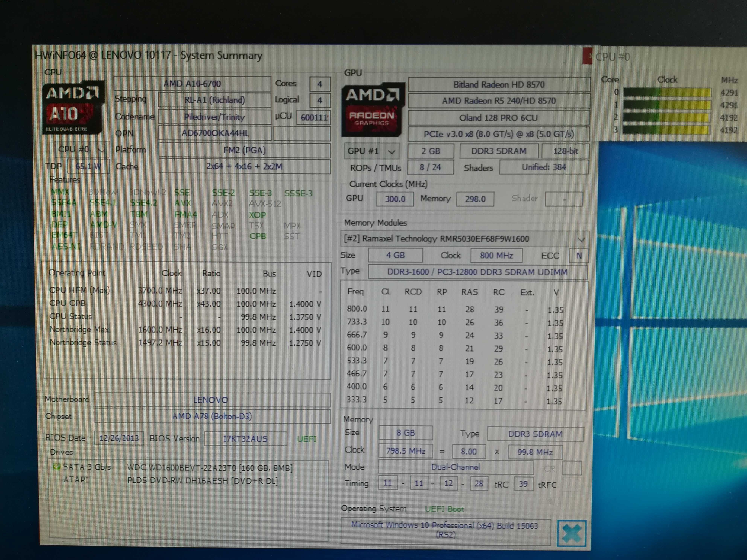Click the RL-A1 (Richland) stepping field
747x560 pixels.
click(x=214, y=100)
